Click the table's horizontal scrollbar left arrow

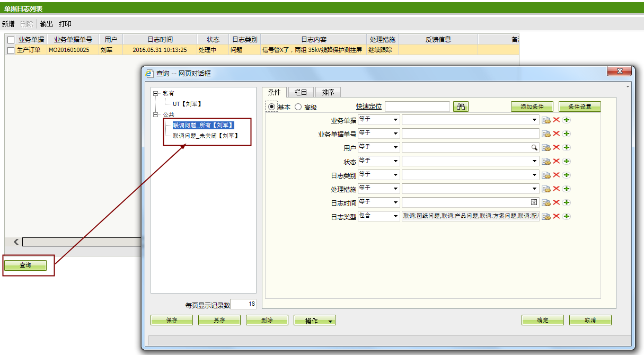[16, 242]
